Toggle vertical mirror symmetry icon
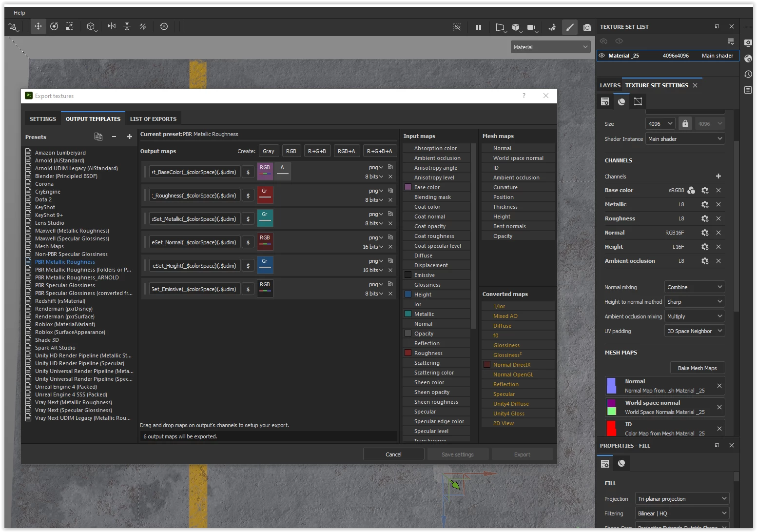757x532 pixels. click(x=127, y=26)
